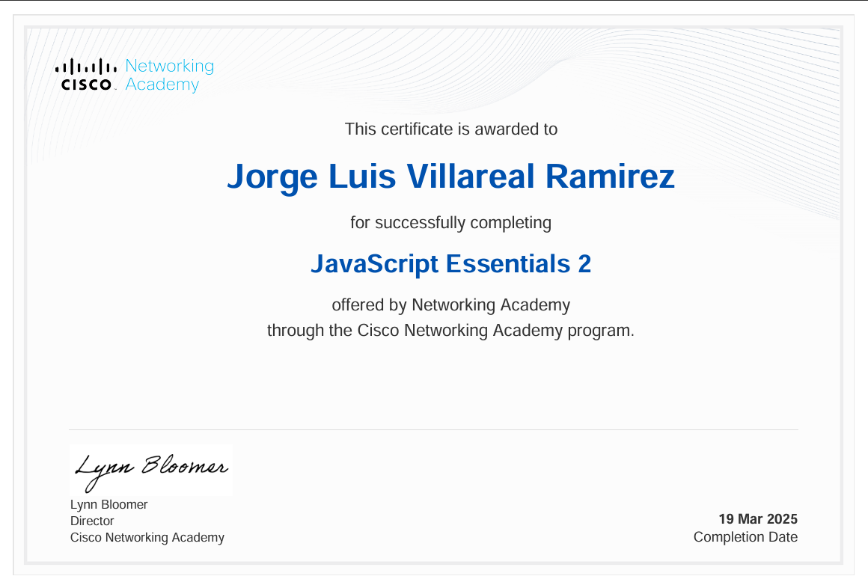Click the 'Networking Academy' logo text
Viewport: 868px width, 588px height.
tap(169, 75)
